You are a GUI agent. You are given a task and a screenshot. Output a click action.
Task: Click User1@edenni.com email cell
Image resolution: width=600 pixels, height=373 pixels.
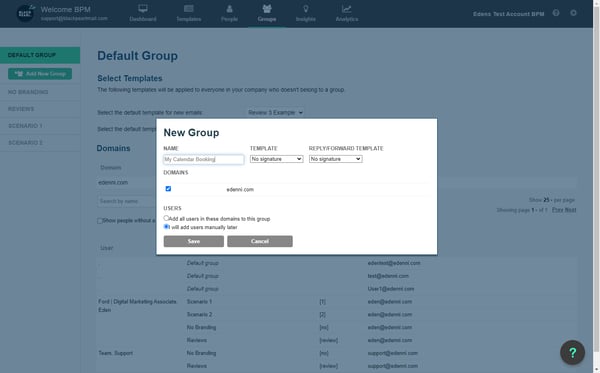click(x=391, y=289)
